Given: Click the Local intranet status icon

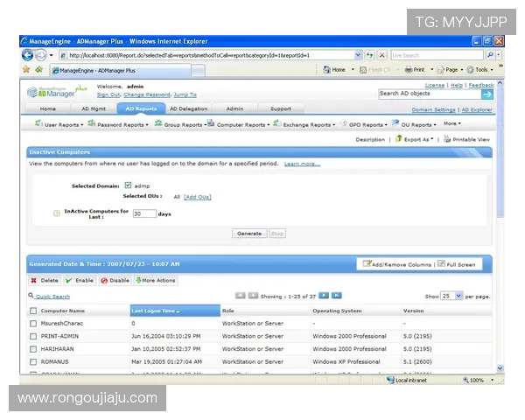Looking at the screenshot, I should coord(390,380).
